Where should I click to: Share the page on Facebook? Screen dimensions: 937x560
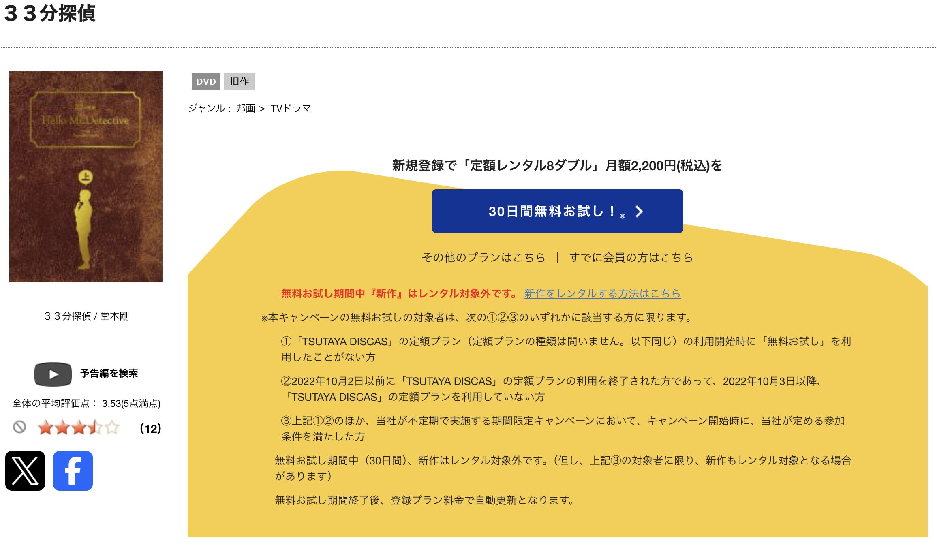(x=72, y=471)
